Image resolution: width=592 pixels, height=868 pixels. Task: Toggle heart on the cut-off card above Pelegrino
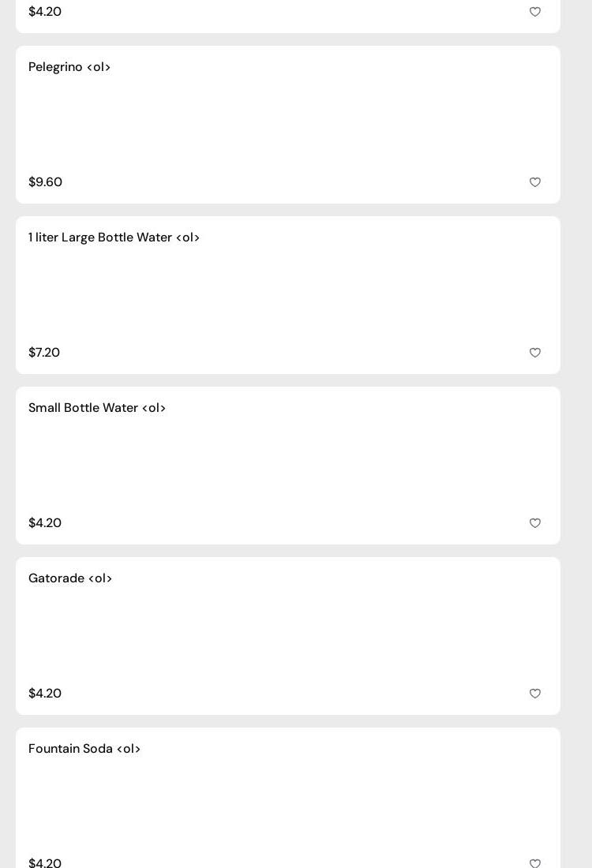point(535,12)
